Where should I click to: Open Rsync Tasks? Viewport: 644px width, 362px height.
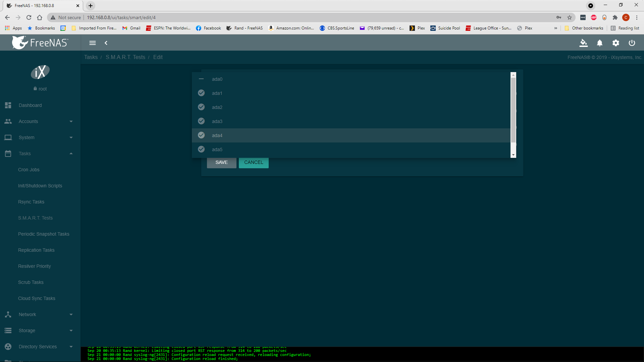pos(31,202)
